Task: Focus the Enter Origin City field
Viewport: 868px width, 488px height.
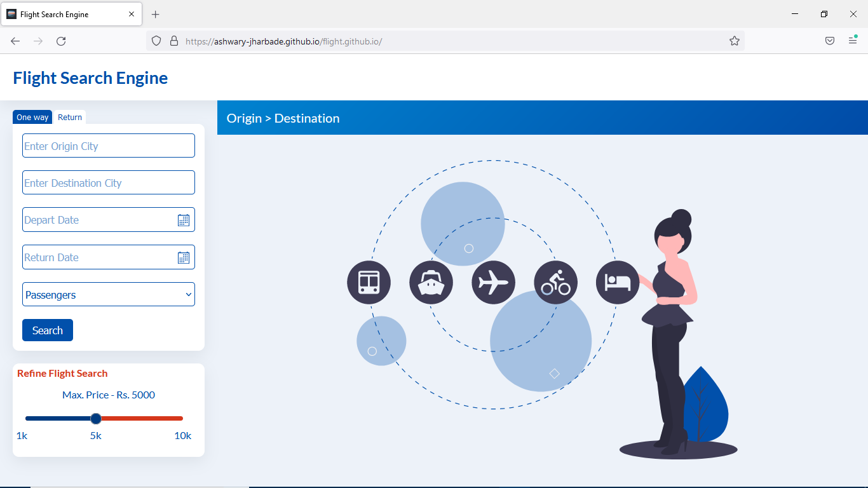Action: pyautogui.click(x=109, y=146)
